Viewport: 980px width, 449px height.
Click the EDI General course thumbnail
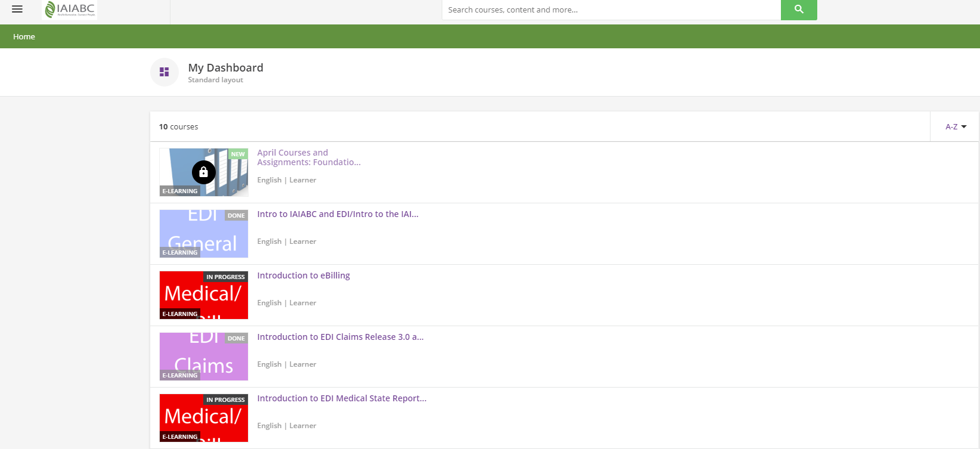[x=204, y=234]
